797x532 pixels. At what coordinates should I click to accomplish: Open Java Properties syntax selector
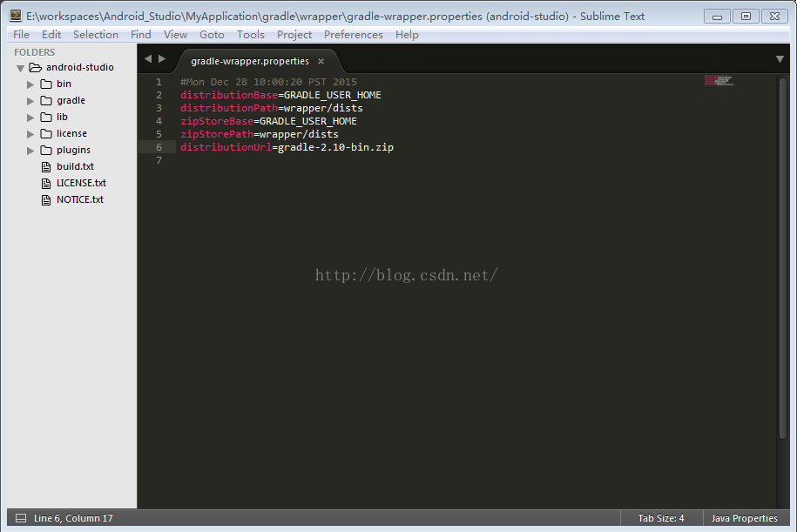coord(744,518)
